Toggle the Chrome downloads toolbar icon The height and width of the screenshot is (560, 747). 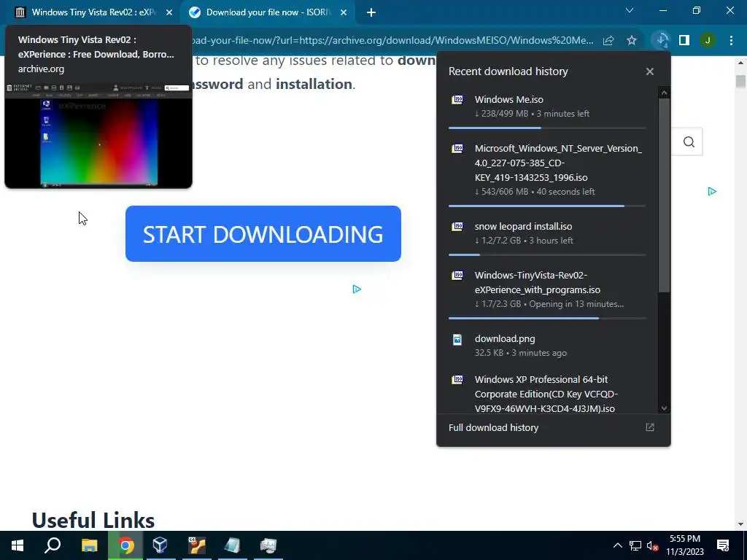662,41
